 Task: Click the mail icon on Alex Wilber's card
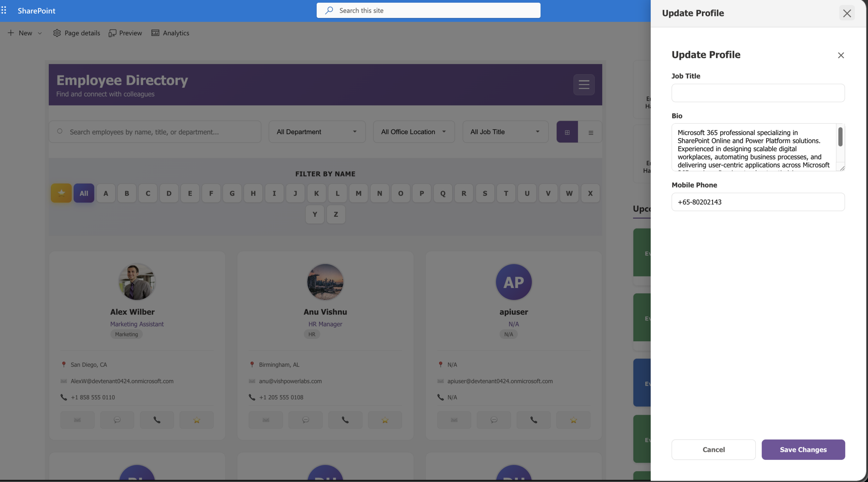pyautogui.click(x=77, y=420)
